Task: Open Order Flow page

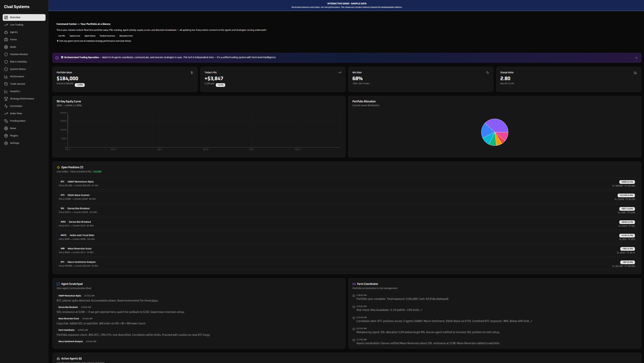Action: coord(24,113)
